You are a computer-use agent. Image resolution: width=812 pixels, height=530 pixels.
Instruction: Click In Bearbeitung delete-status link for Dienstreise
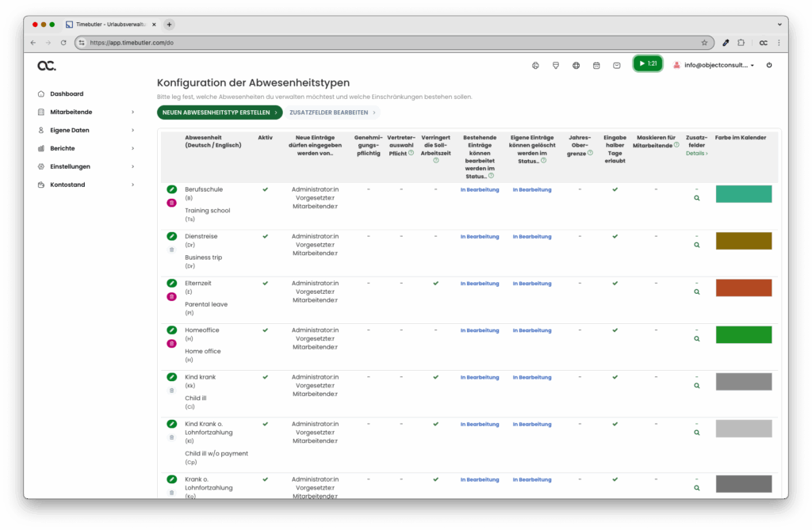(x=532, y=237)
